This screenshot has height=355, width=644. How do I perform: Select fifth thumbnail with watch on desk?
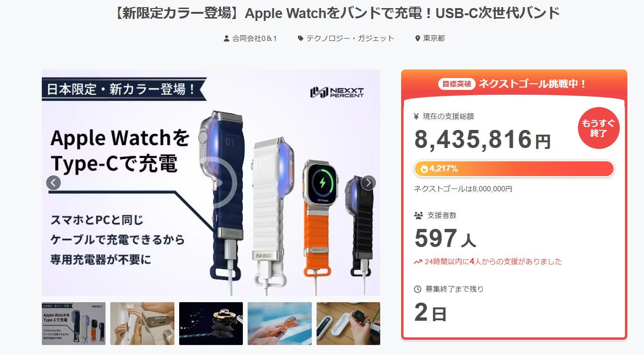tap(348, 324)
